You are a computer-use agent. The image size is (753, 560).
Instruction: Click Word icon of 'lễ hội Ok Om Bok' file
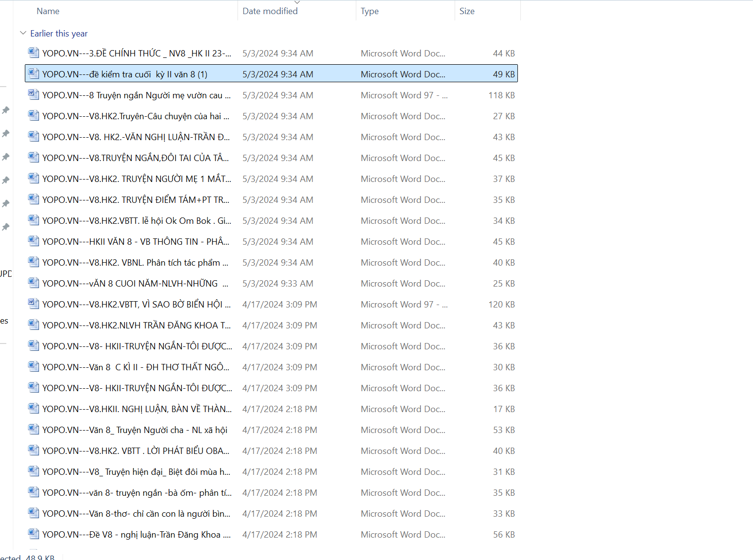(34, 220)
